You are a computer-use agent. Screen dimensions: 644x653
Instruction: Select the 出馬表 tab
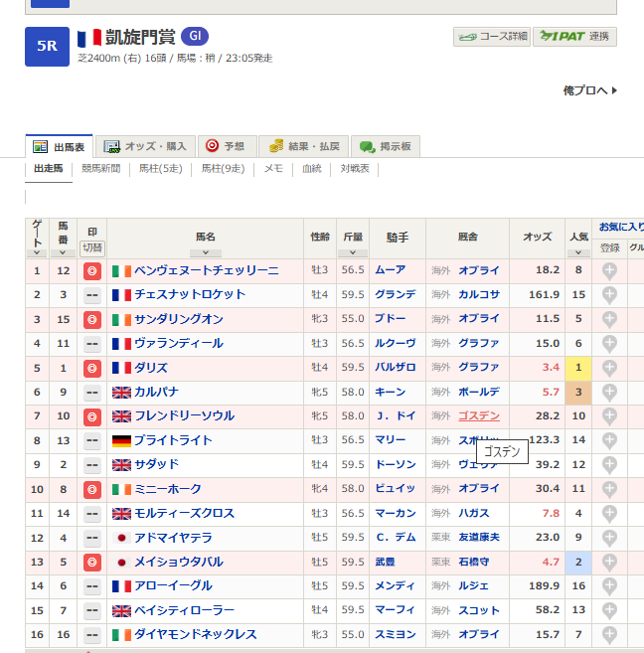59,146
